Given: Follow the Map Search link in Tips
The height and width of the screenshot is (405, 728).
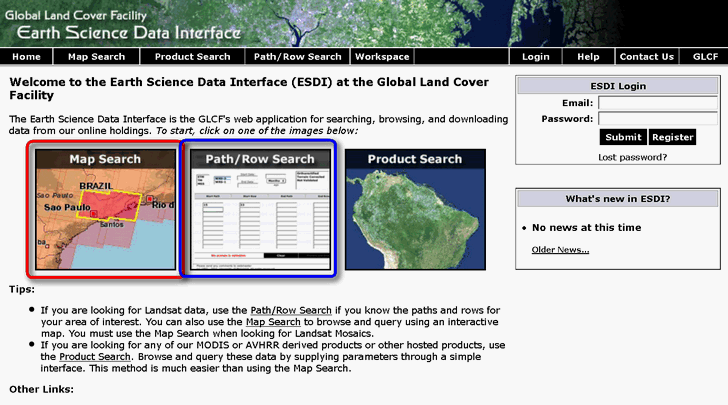Looking at the screenshot, I should 273,322.
